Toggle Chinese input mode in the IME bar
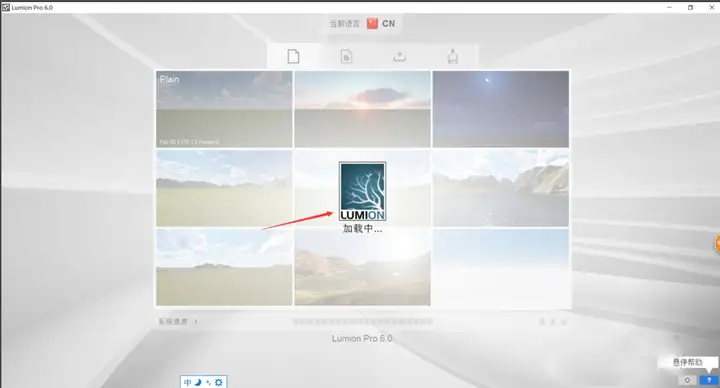Image resolution: width=720 pixels, height=388 pixels. [187, 382]
